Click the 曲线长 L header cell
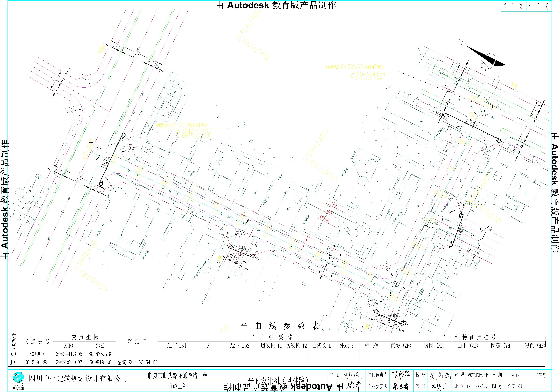This screenshot has height=392, width=560. (x=322, y=345)
